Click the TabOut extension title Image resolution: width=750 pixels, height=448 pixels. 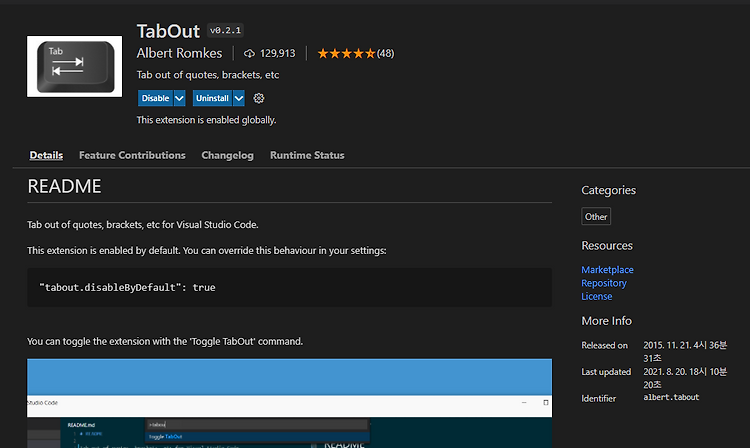click(168, 31)
